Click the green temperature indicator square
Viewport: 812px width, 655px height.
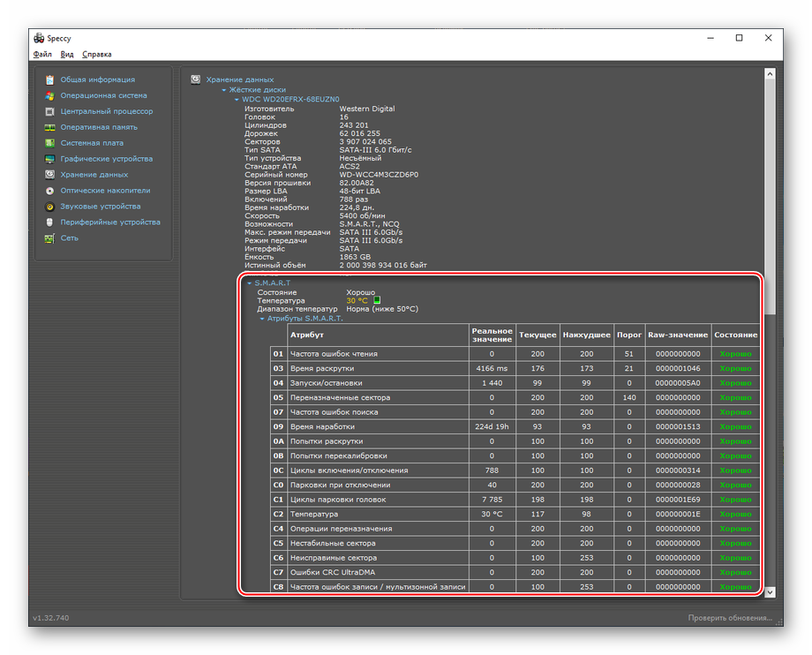click(377, 300)
